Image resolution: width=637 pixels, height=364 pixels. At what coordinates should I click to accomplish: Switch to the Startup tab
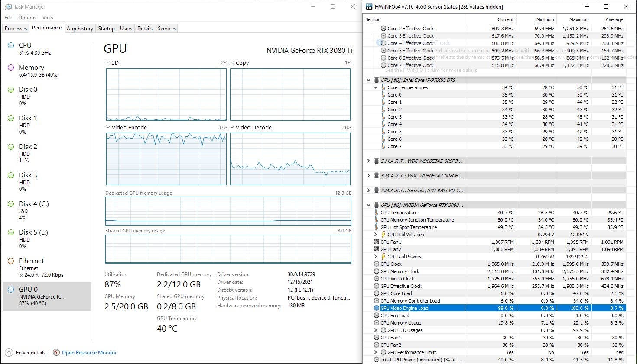pyautogui.click(x=106, y=29)
